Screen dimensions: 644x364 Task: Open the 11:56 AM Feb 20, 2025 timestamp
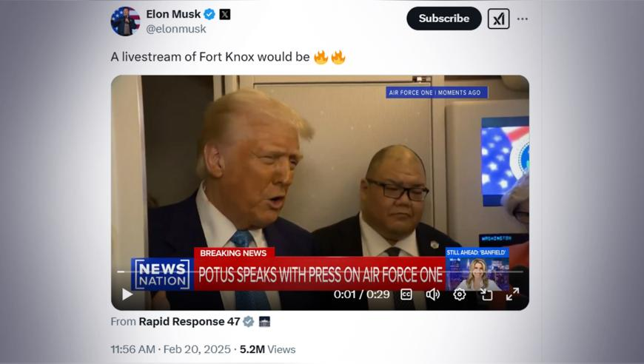[x=170, y=349]
